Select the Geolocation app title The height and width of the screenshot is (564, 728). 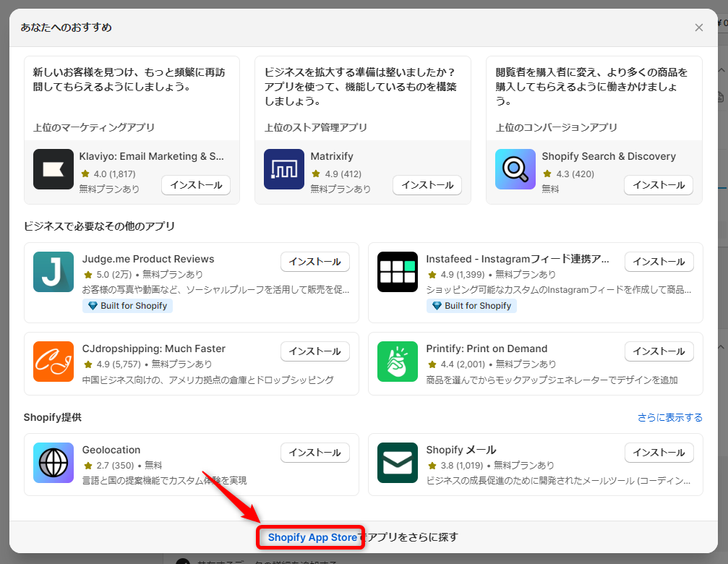[111, 450]
